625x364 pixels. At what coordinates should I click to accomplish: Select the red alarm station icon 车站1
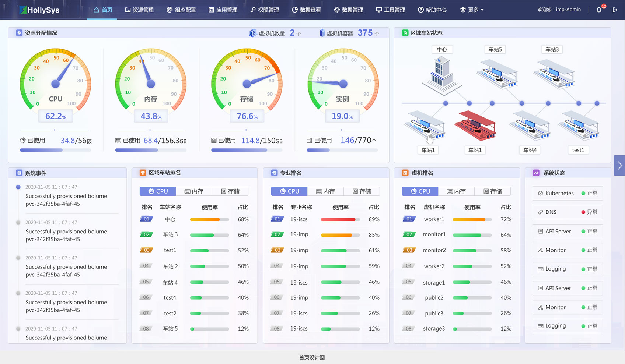click(475, 127)
